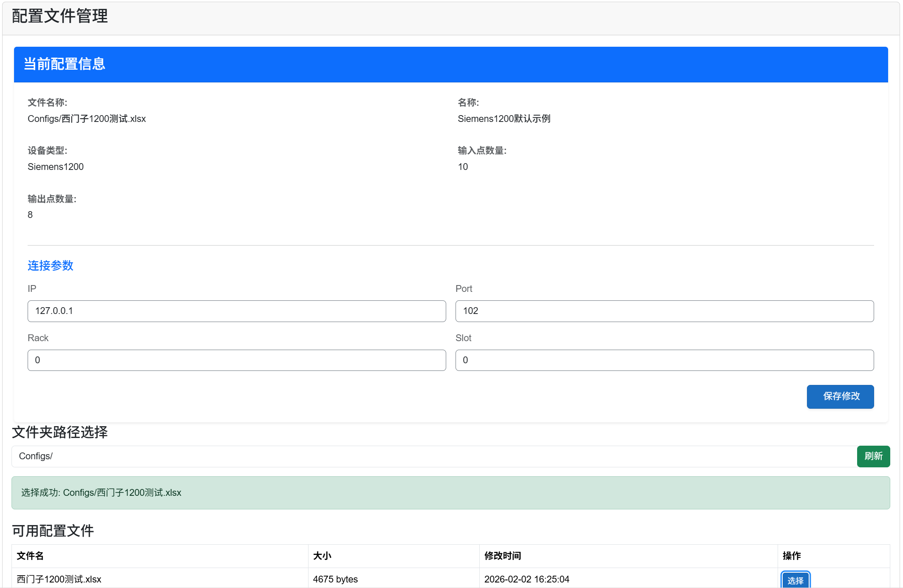Click the 选择成功 success alert banner

click(x=450, y=493)
